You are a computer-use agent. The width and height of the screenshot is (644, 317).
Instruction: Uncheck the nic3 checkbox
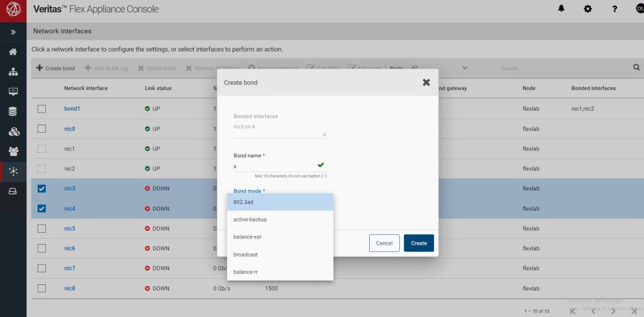(42, 189)
